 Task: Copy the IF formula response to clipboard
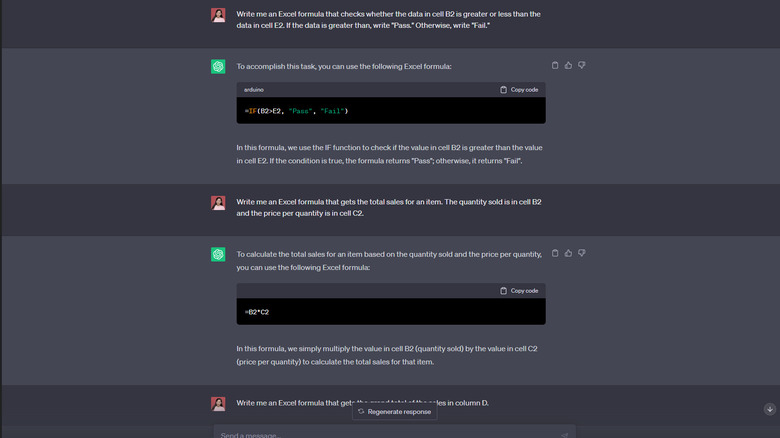pos(555,66)
